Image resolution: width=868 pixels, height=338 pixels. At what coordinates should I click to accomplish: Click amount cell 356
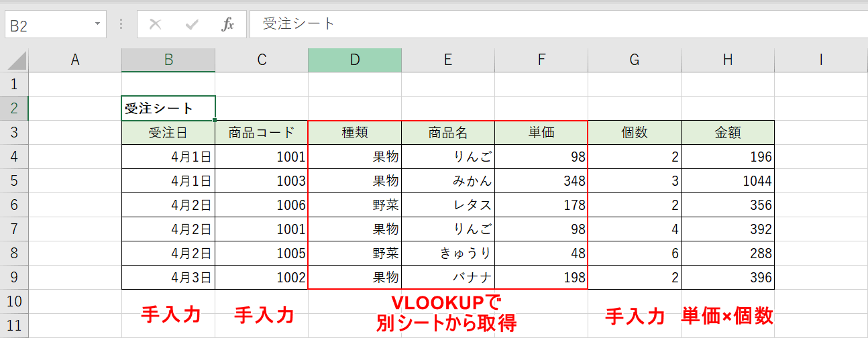[728, 205]
